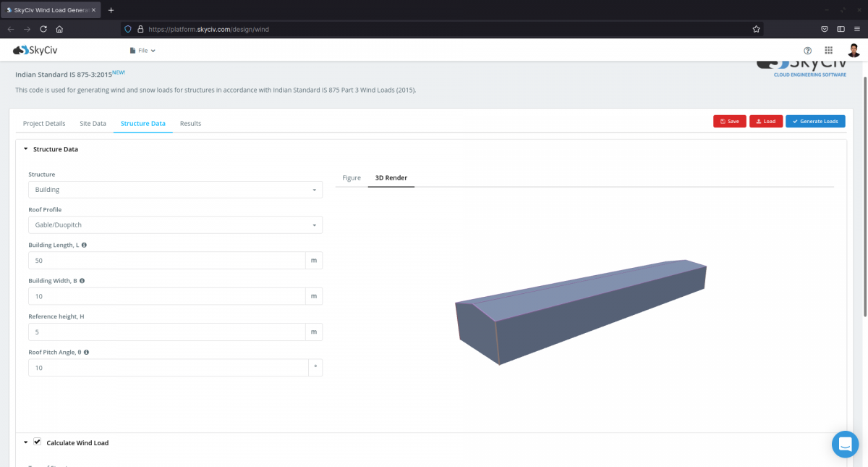Open the SkyCiv help icon

tap(807, 51)
